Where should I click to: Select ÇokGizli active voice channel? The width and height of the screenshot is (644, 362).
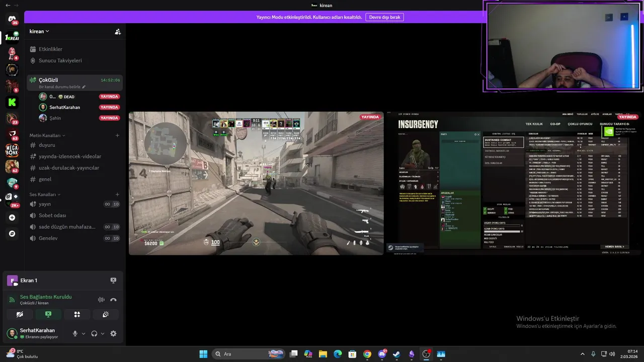[74, 82]
